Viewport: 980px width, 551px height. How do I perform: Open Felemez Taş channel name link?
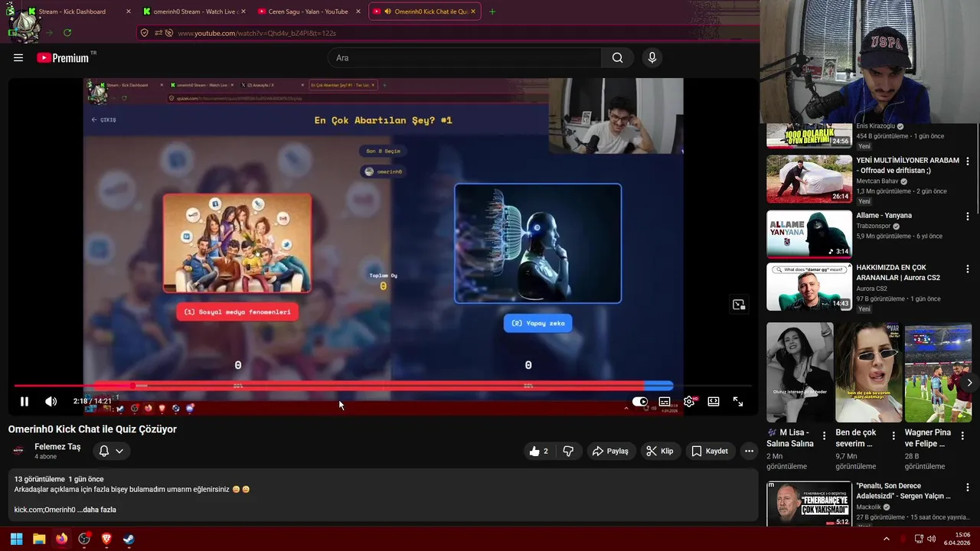[57, 447]
